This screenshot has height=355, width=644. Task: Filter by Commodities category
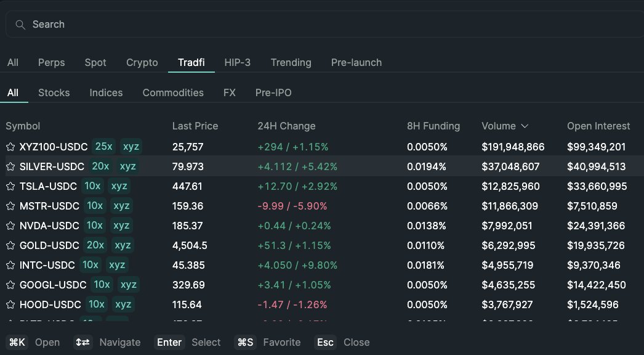click(x=173, y=92)
